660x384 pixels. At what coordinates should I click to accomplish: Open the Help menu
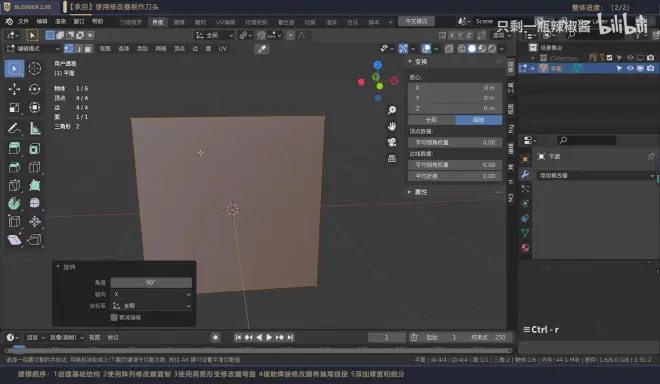click(x=98, y=21)
